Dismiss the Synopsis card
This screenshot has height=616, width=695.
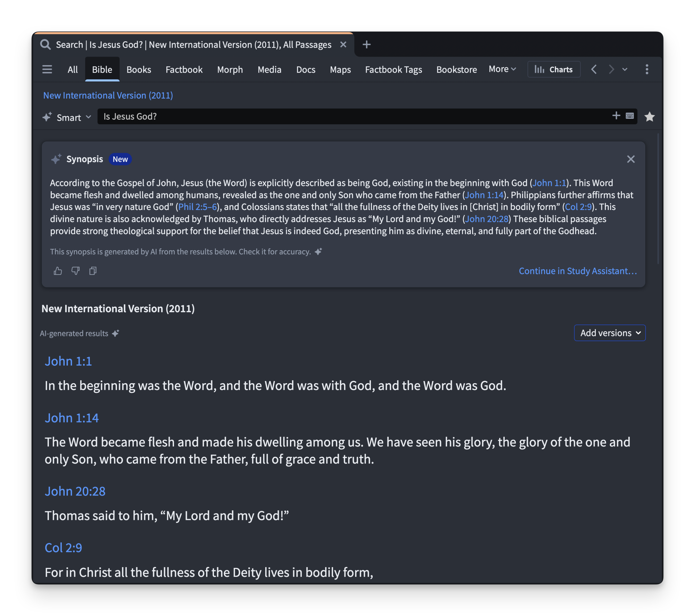click(630, 159)
